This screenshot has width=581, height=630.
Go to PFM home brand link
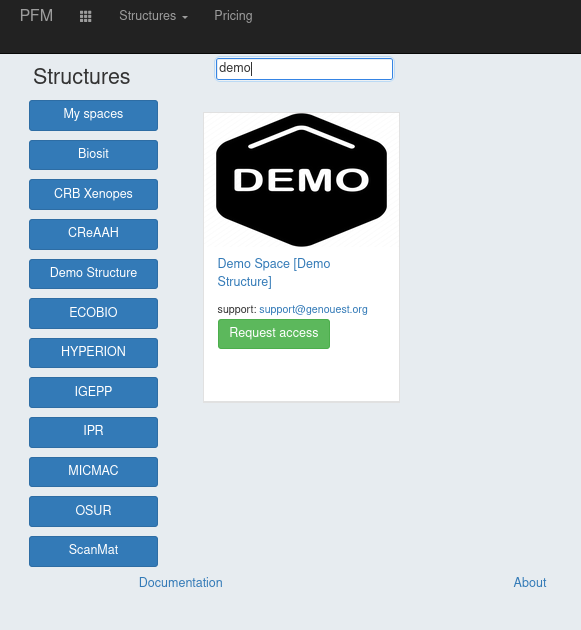(x=36, y=16)
